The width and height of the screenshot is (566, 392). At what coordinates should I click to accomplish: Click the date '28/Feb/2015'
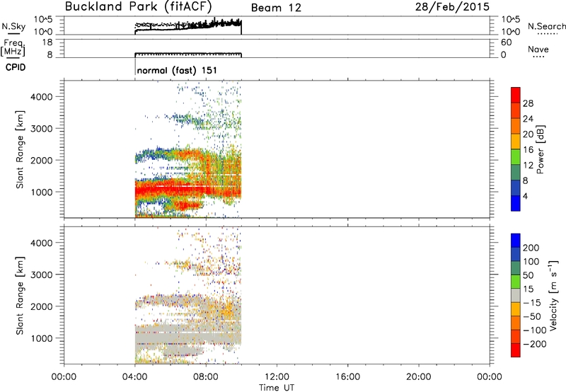click(x=452, y=6)
